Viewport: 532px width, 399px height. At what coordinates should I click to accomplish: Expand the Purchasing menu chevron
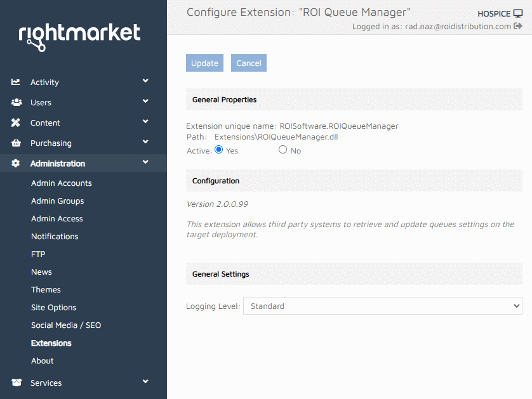click(145, 142)
